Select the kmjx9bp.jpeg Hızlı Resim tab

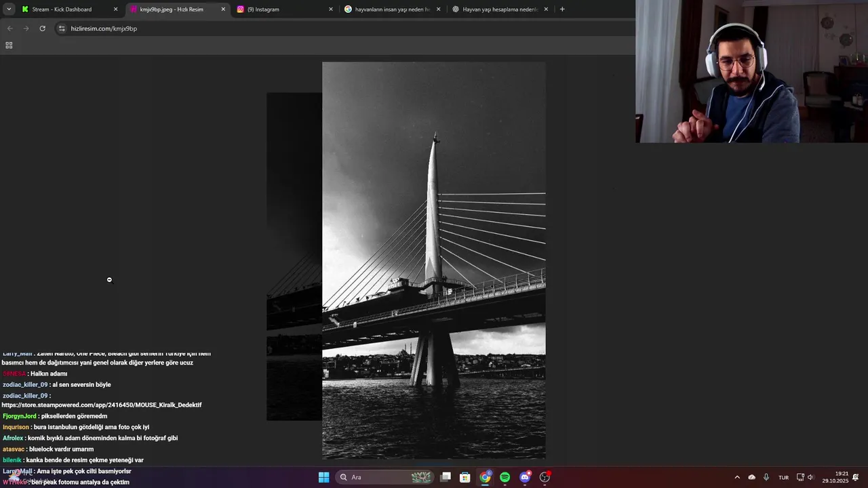pyautogui.click(x=178, y=9)
